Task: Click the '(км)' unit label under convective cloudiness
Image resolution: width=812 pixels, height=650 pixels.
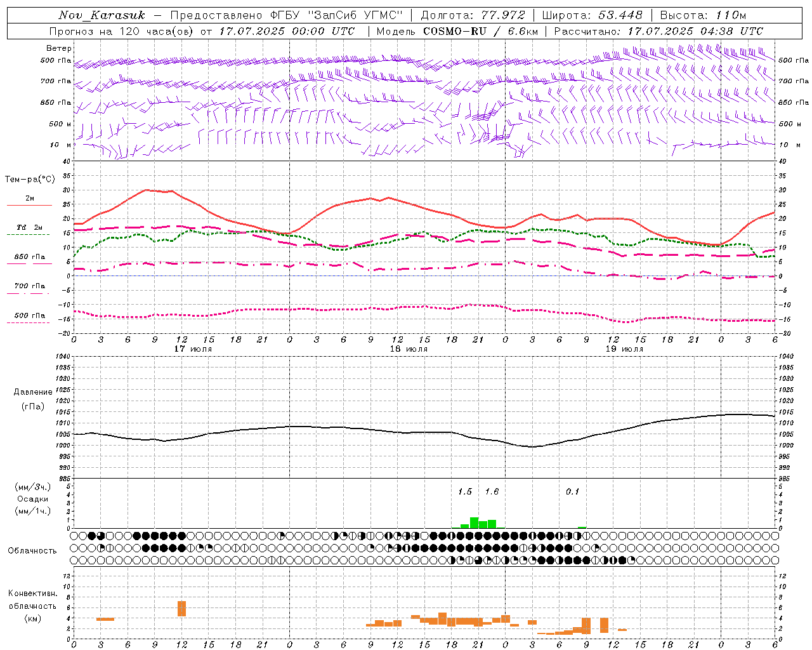Action: click(32, 618)
